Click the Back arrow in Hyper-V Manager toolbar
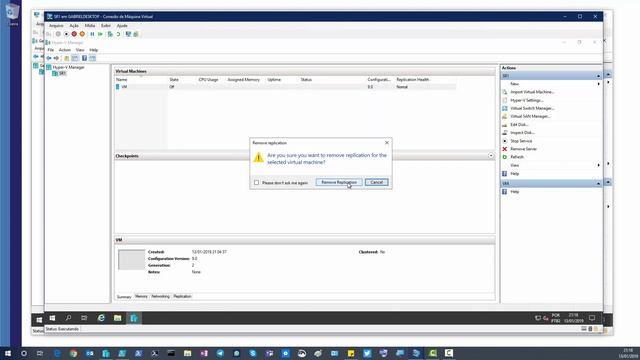This screenshot has width=640, height=360. coord(49,58)
